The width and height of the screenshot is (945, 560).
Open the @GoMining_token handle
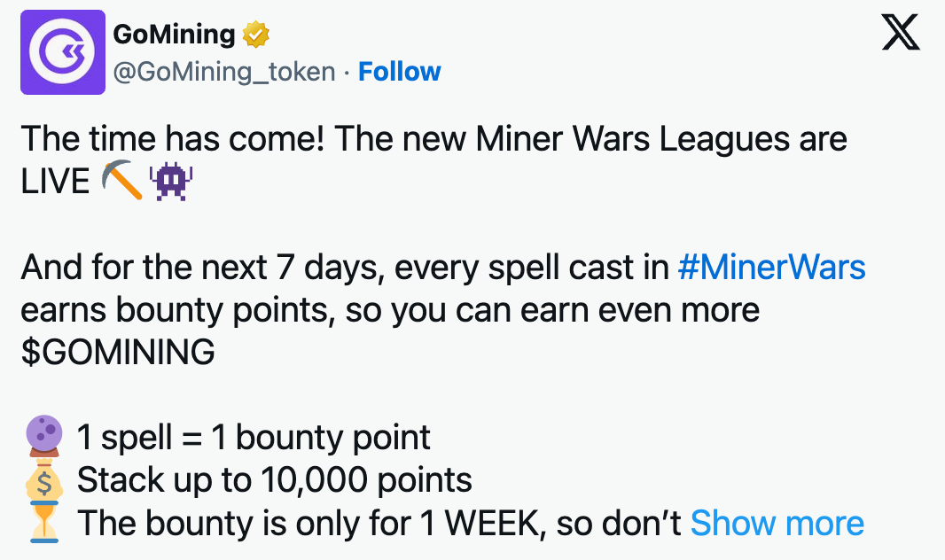(224, 72)
